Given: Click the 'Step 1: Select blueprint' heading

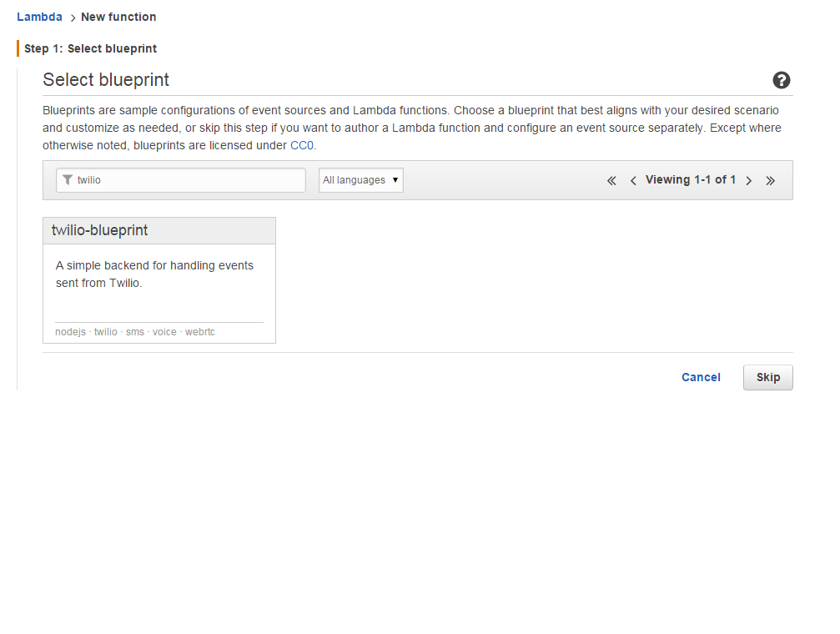Looking at the screenshot, I should click(91, 48).
